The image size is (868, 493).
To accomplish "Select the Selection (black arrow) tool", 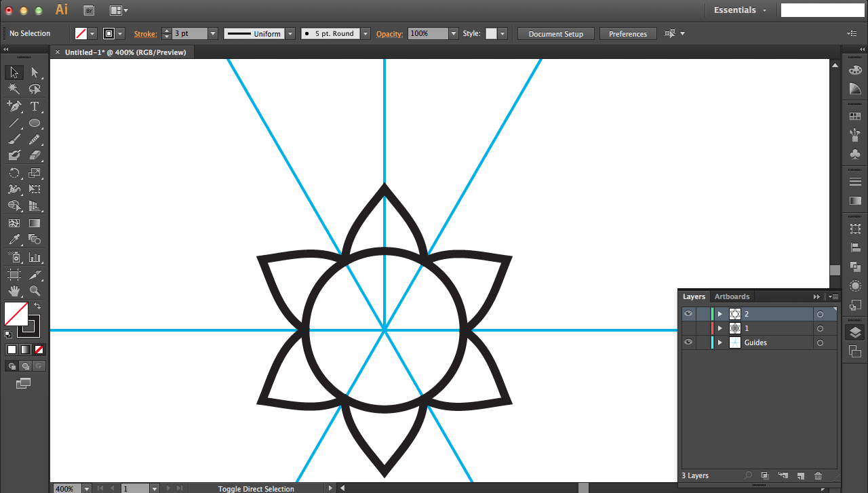I will [x=14, y=73].
